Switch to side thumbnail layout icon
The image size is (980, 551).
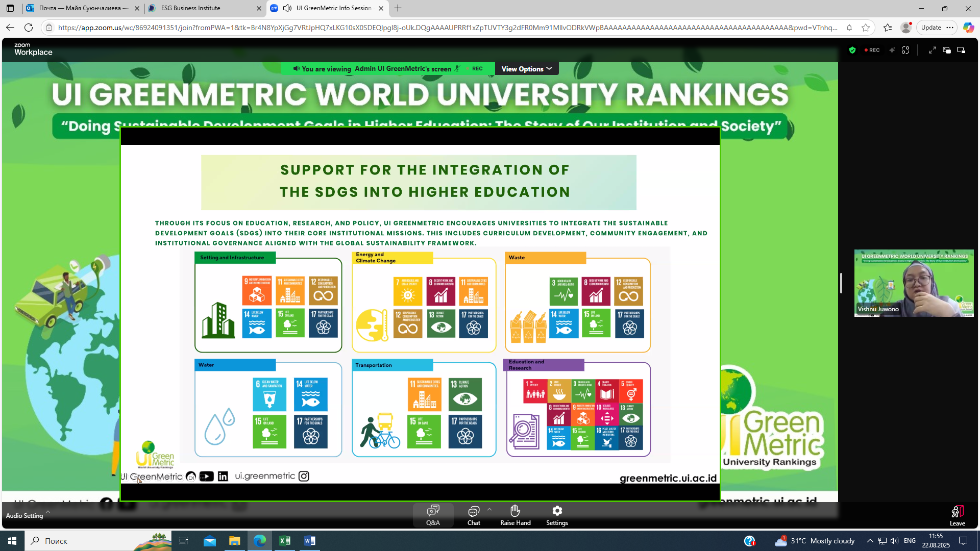point(961,50)
